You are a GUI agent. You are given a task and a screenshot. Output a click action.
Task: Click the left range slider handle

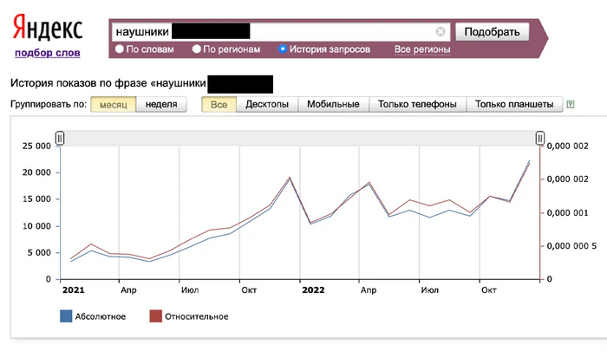60,138
